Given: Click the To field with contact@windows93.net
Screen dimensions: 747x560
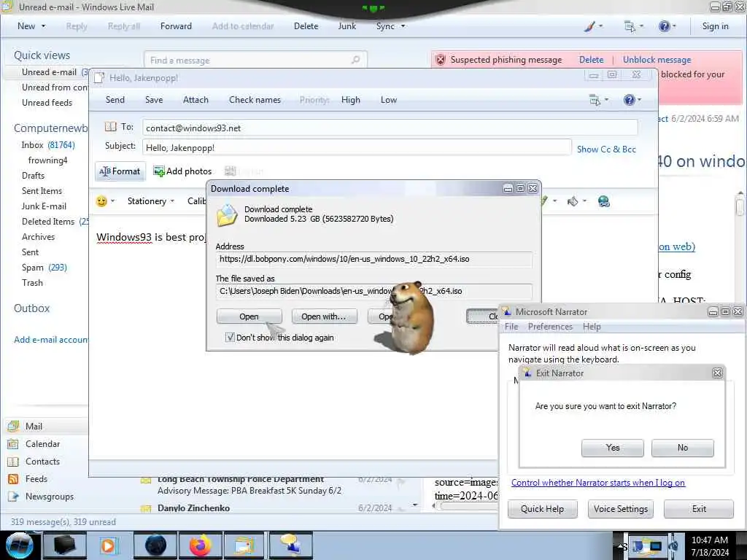Looking at the screenshot, I should [390, 128].
